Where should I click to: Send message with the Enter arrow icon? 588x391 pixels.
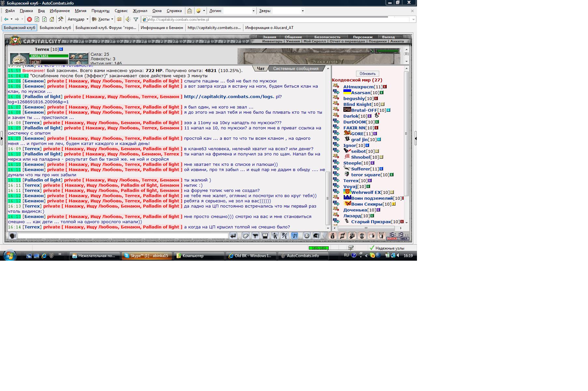point(233,236)
